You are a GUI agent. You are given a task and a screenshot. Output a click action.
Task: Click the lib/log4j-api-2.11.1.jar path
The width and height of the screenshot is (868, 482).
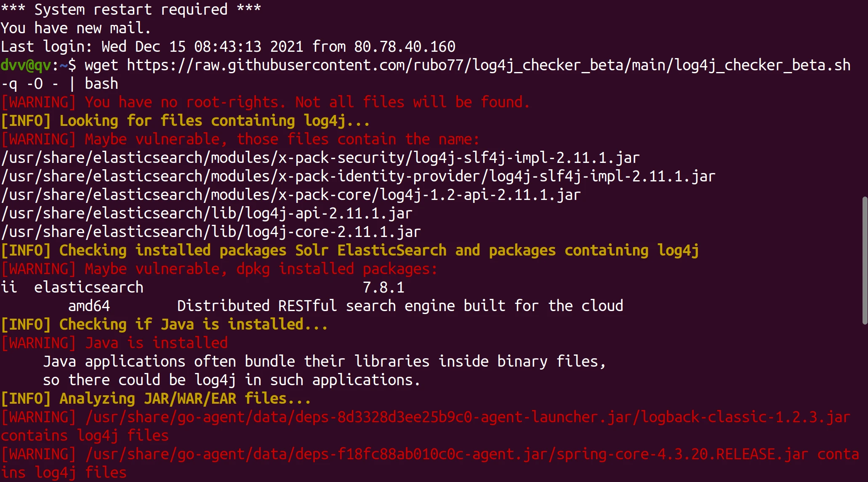point(206,213)
